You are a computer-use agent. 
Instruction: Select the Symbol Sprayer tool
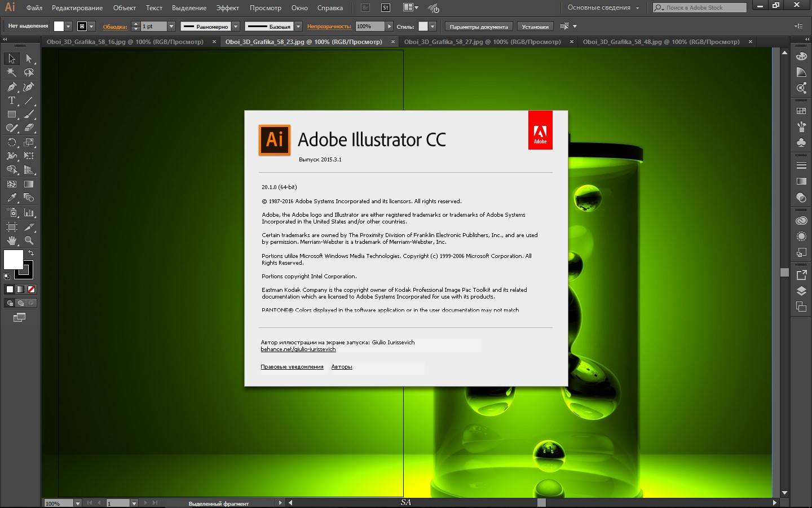11,213
